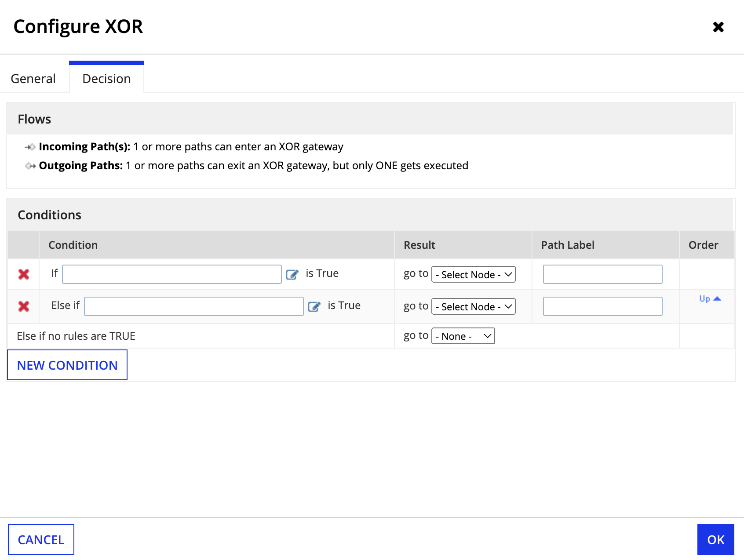Click the Path Label field of Else if row

point(602,306)
